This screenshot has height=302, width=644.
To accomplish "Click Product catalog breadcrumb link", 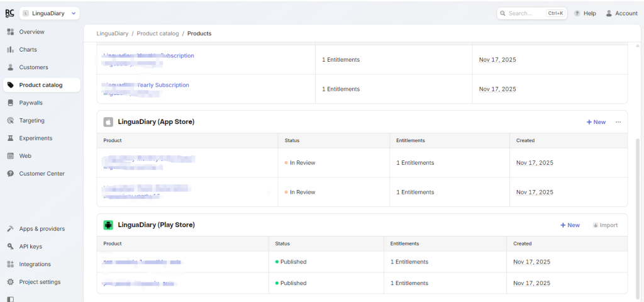I will click(x=157, y=33).
